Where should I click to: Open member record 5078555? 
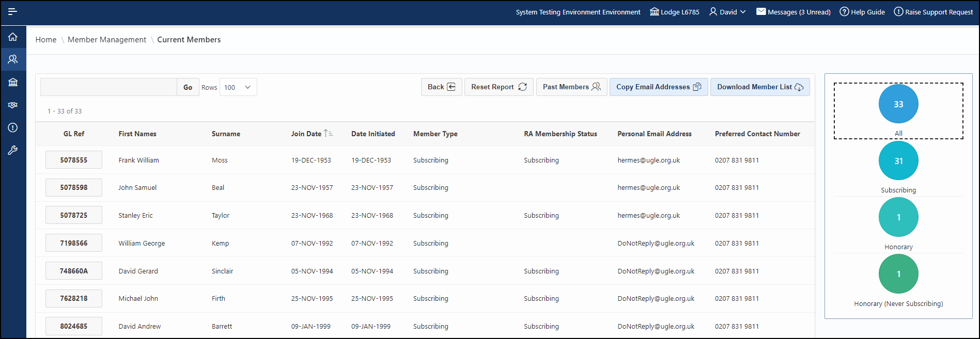pyautogui.click(x=74, y=160)
